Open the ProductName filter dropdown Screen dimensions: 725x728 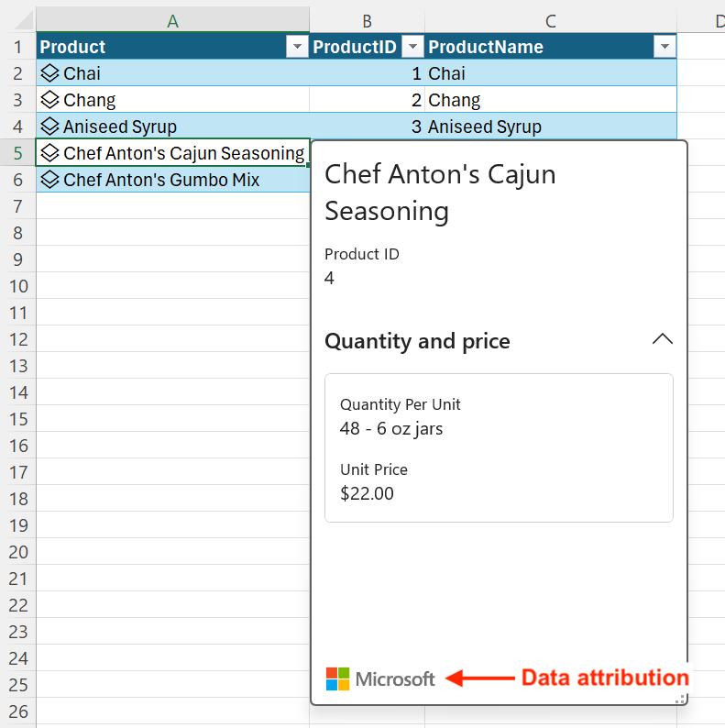665,47
